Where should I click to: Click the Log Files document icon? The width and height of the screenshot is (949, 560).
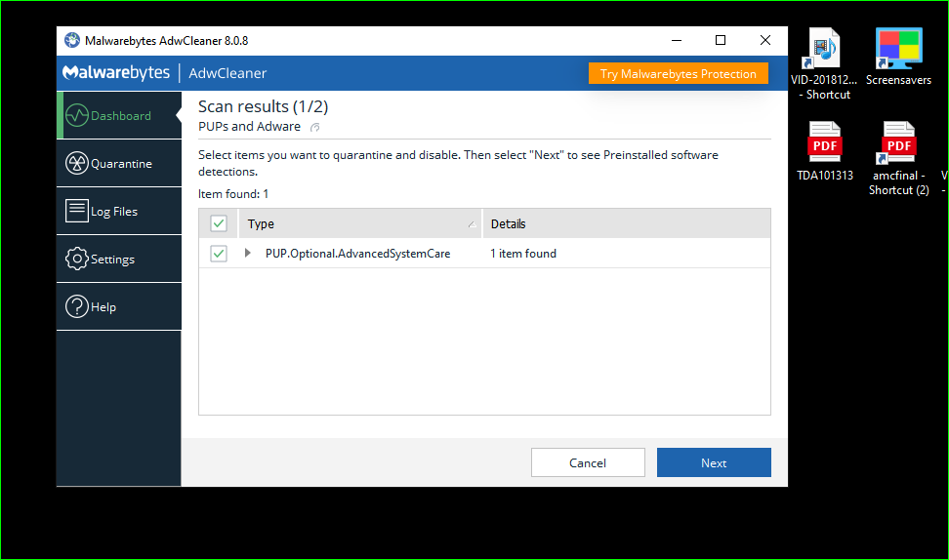point(77,211)
